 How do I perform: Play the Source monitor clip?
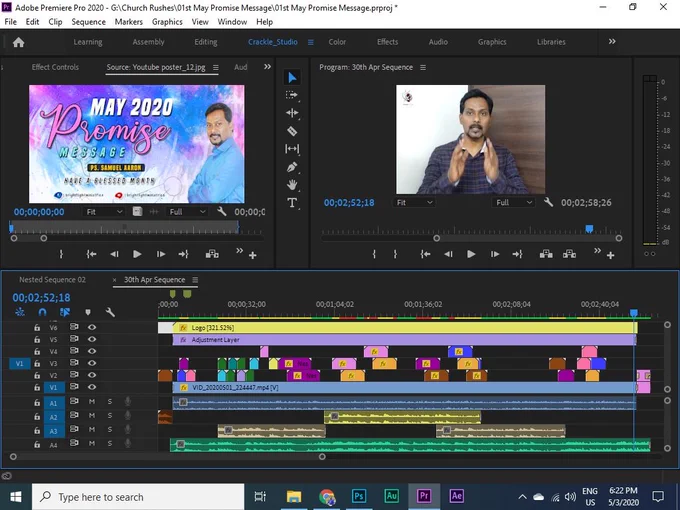(137, 254)
